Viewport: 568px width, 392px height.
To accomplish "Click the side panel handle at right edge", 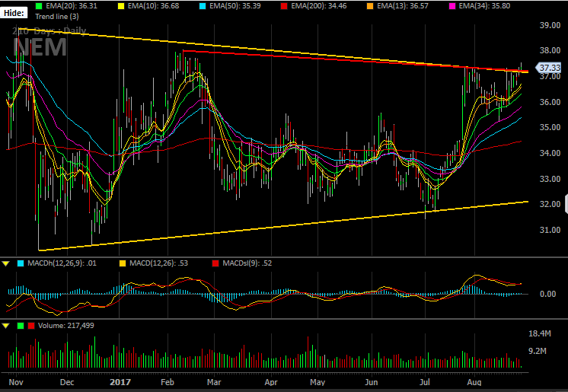I will point(566,204).
